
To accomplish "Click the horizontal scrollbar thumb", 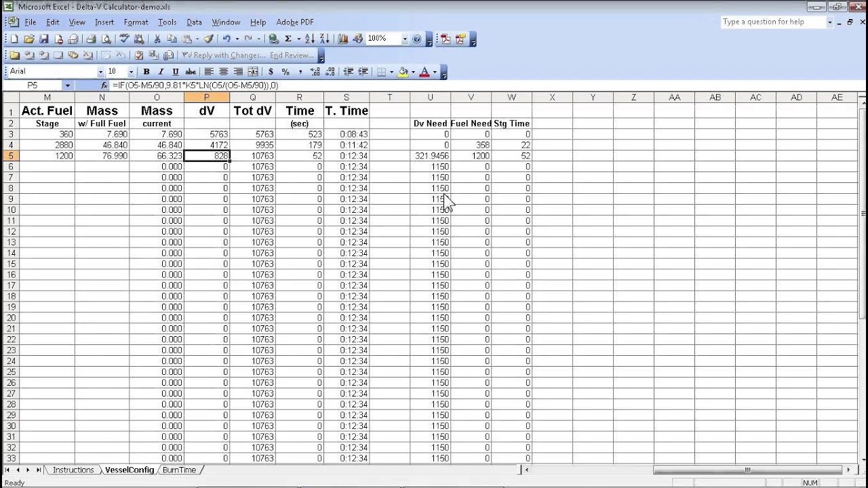I will tap(747, 470).
